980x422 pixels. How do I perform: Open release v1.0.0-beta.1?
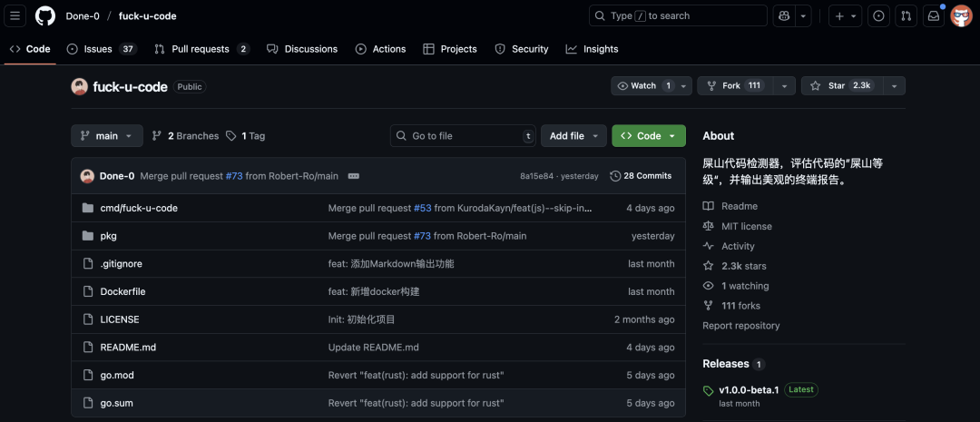tap(749, 390)
